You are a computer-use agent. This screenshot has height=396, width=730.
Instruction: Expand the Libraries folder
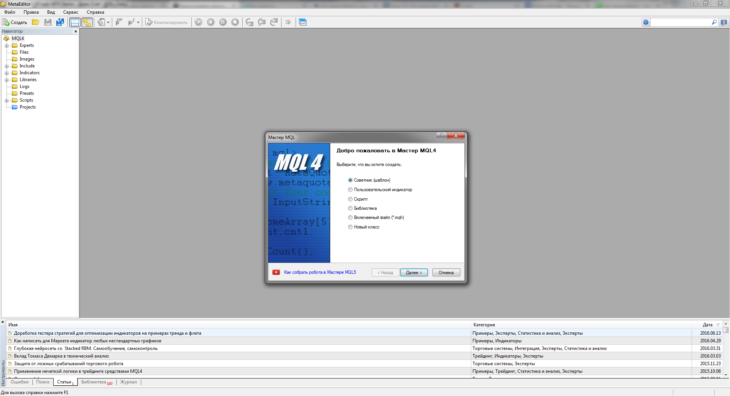pos(7,80)
